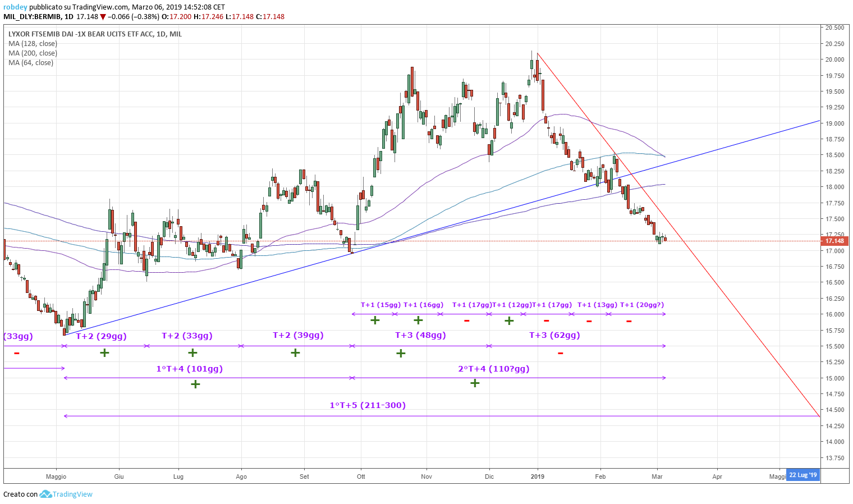The image size is (853, 504).
Task: Select the 'T+1 (20gg?)' cycle label
Action: (642, 305)
